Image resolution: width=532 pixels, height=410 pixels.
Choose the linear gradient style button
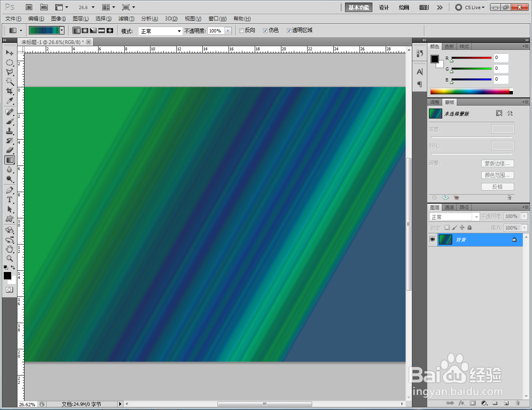point(76,30)
